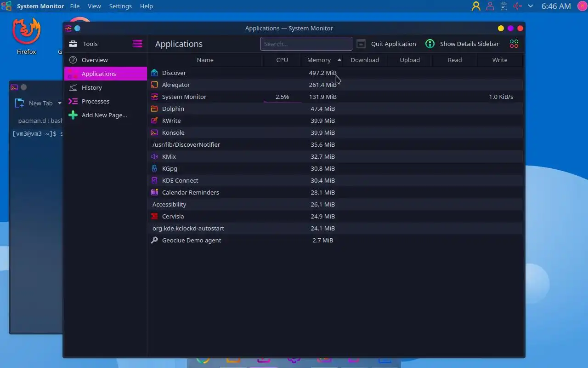Viewport: 588px width, 368px height.
Task: Switch to the History page
Action: pos(106,87)
